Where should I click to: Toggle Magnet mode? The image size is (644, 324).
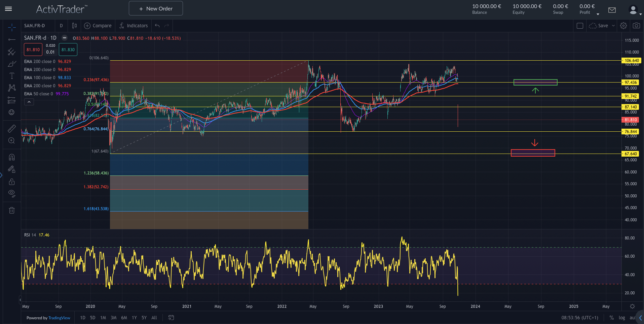click(x=12, y=157)
